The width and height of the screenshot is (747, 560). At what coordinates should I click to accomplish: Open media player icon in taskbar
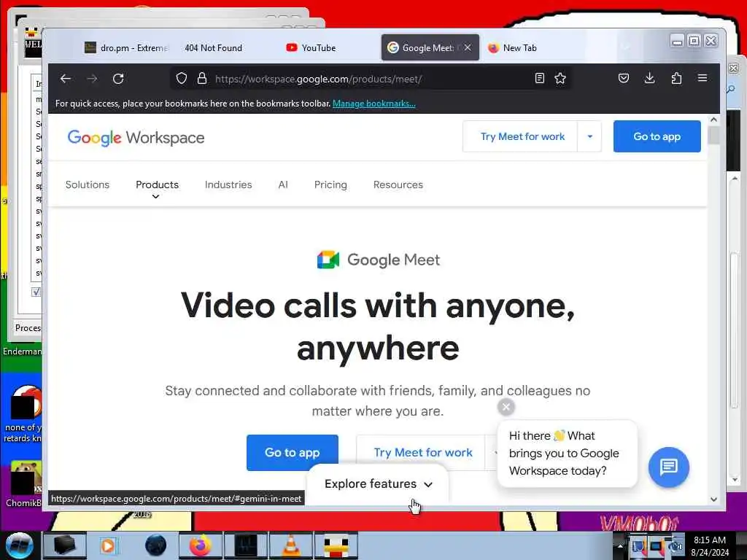108,545
